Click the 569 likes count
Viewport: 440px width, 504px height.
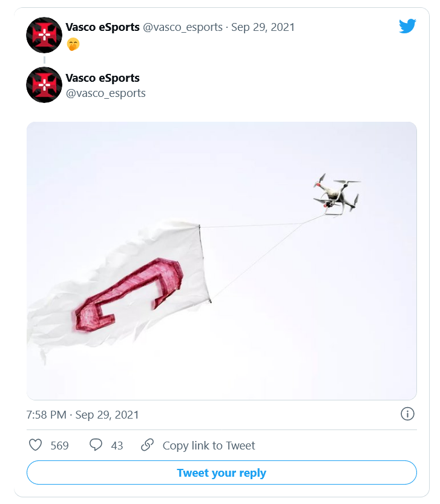tap(59, 446)
